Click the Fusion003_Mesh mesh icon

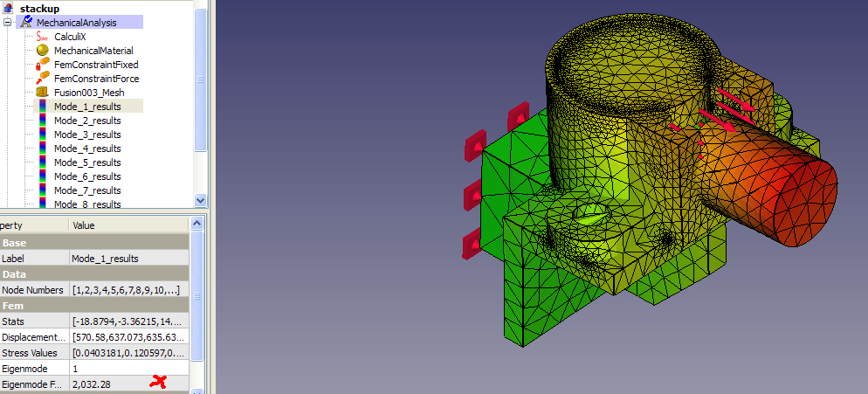[42, 93]
